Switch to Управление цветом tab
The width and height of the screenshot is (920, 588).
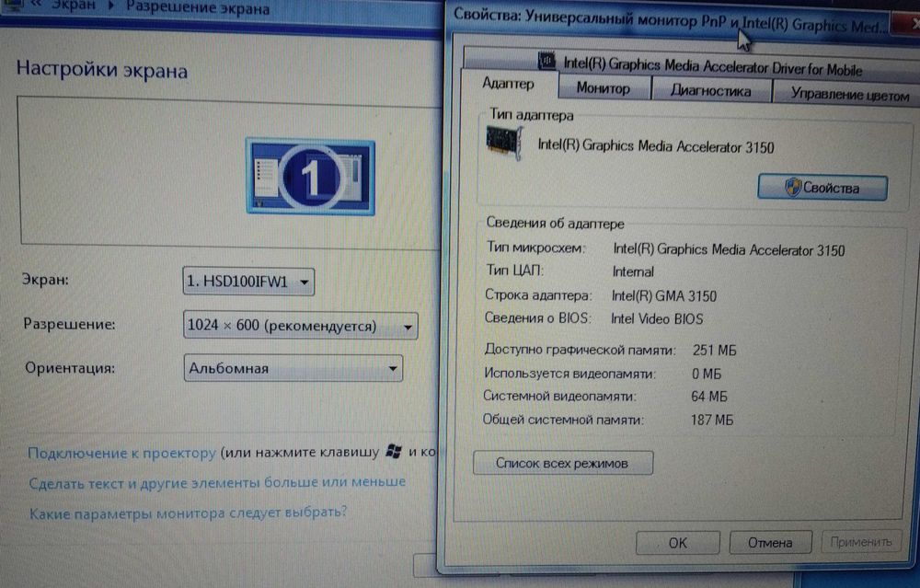click(x=848, y=94)
